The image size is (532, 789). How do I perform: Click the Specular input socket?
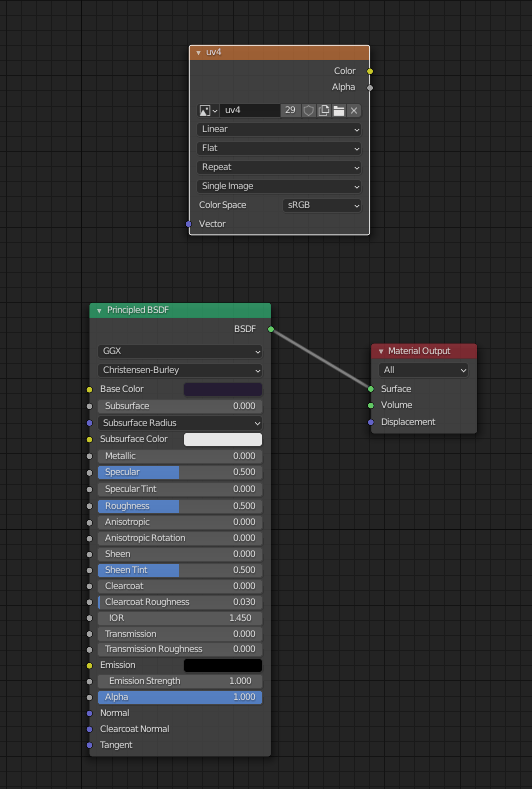point(90,472)
